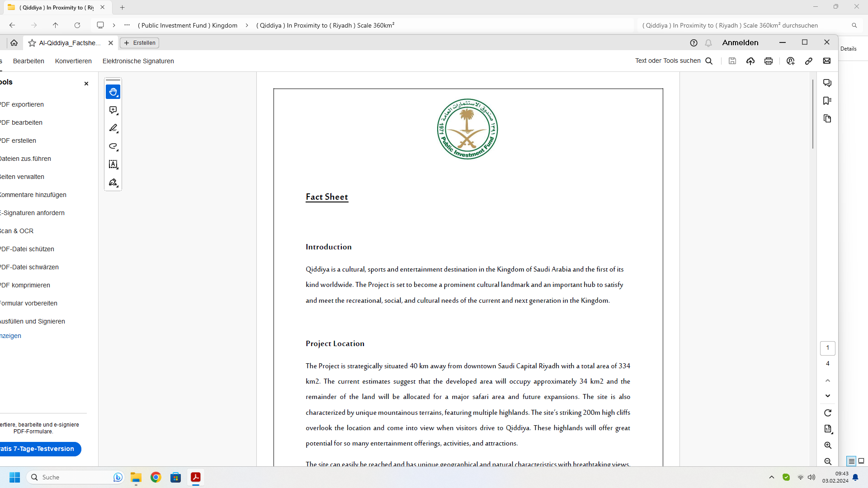The height and width of the screenshot is (488, 868).
Task: Open the Bearbeiten menu
Action: (28, 61)
